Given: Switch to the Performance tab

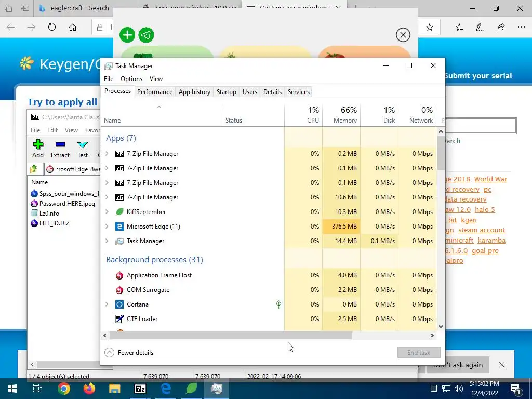Looking at the screenshot, I should 155,92.
